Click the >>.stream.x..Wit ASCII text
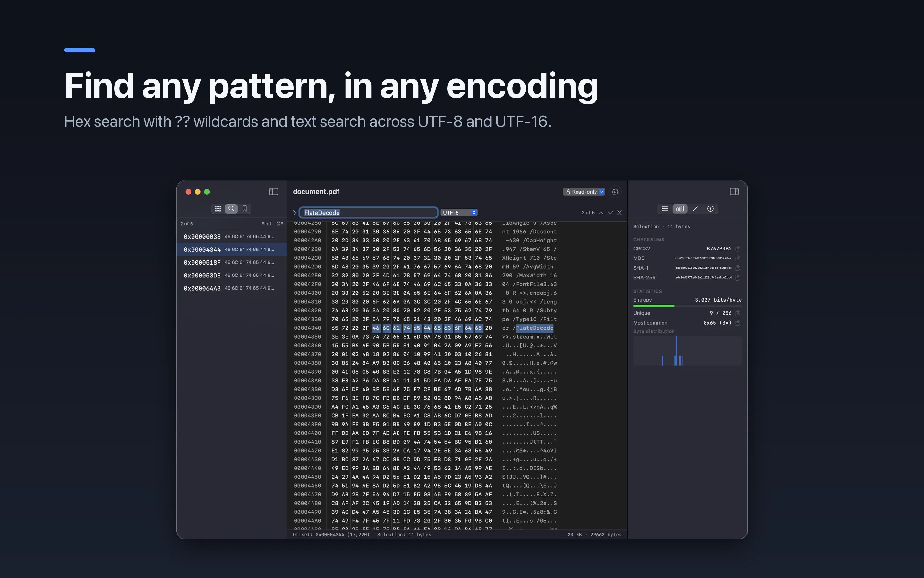924x578 pixels. [530, 337]
